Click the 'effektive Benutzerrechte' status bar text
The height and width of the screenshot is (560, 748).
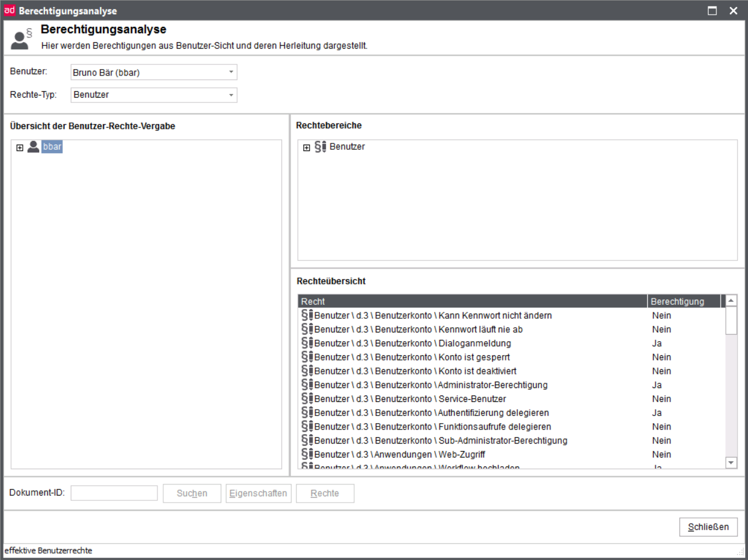49,551
